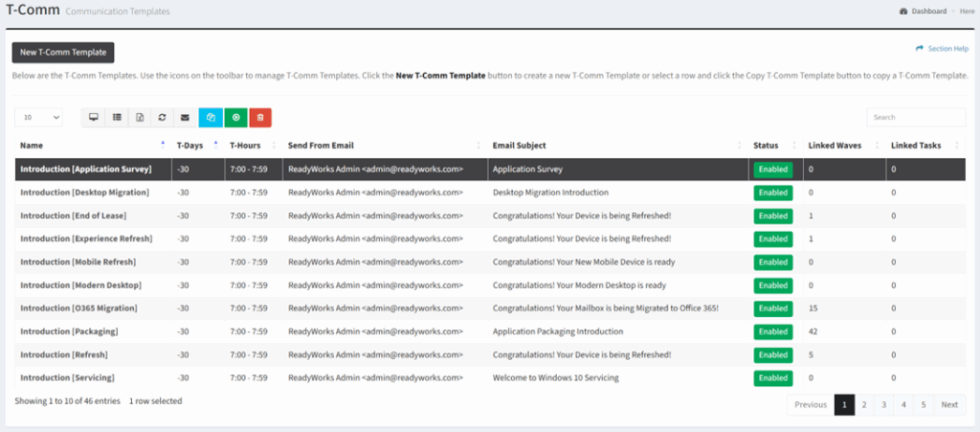Toggle Enabled status for Introduction [Packaging]
Screen dimensions: 980x432
point(772,331)
